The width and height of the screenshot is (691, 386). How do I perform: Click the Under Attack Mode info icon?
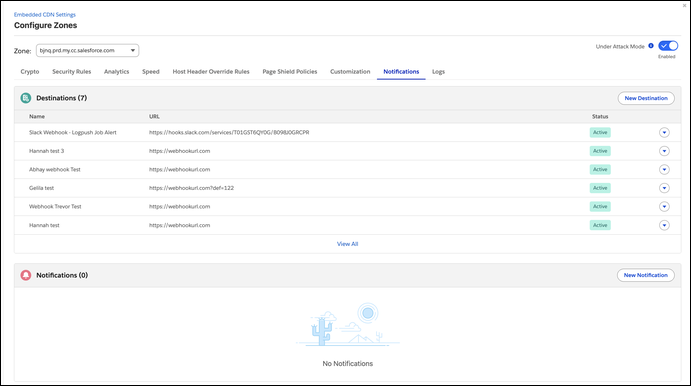(x=651, y=46)
